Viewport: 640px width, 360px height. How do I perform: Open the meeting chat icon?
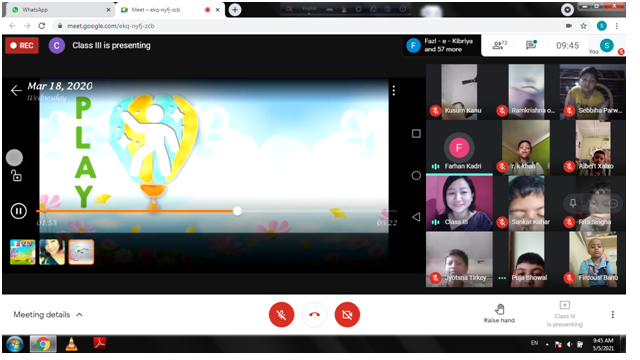tap(531, 45)
